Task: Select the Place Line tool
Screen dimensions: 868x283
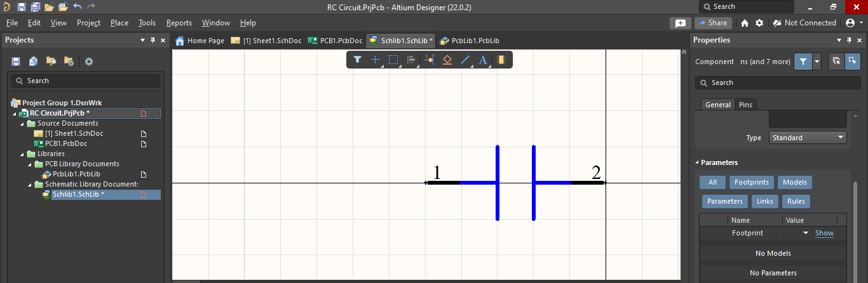Action: pyautogui.click(x=465, y=60)
